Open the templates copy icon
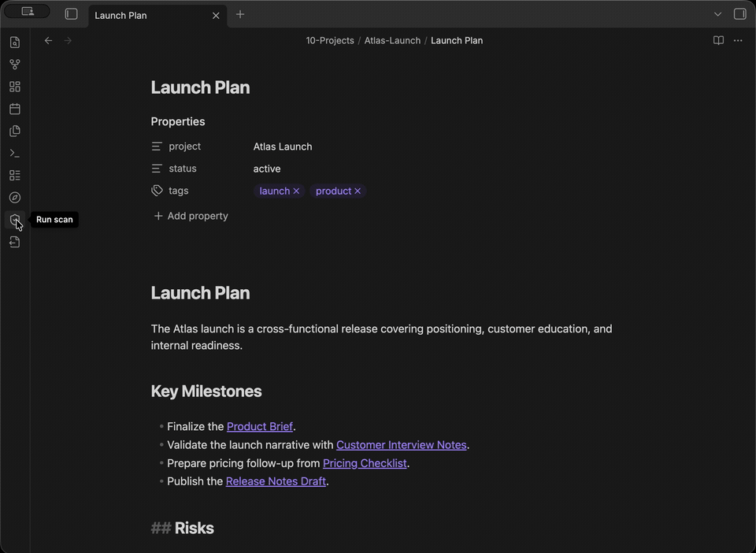Screen dimensions: 756x553 [15, 131]
